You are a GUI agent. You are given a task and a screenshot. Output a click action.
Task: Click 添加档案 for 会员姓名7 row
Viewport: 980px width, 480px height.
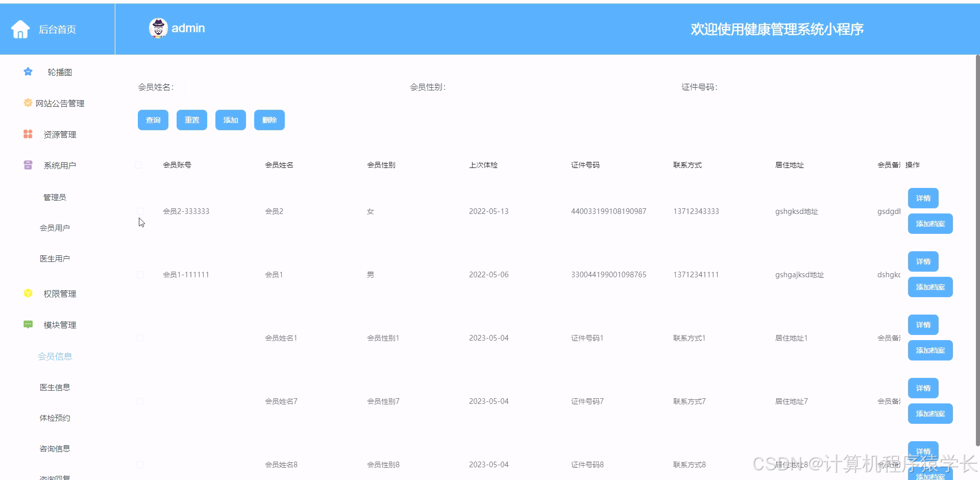930,414
